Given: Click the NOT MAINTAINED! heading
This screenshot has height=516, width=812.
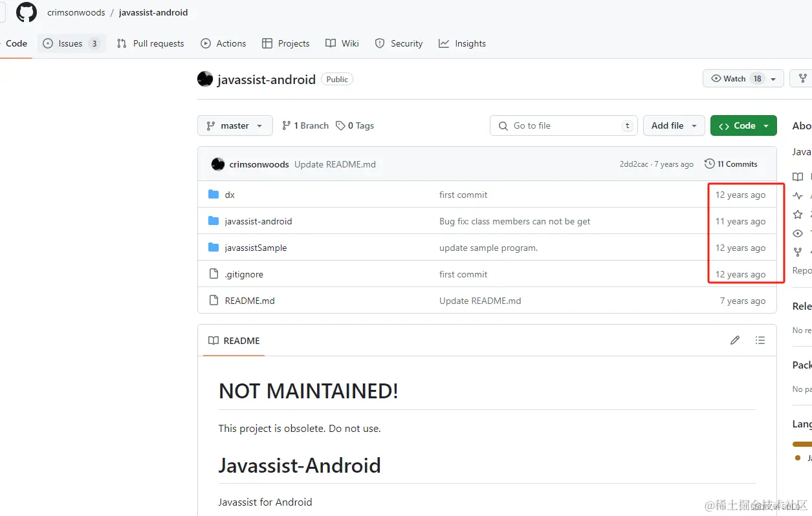Looking at the screenshot, I should pyautogui.click(x=309, y=391).
